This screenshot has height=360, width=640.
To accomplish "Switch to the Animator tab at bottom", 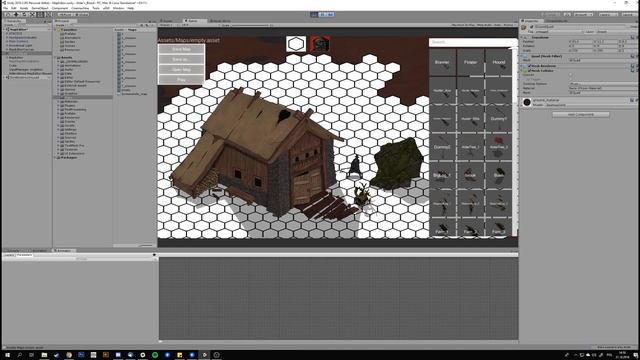I will 64,251.
